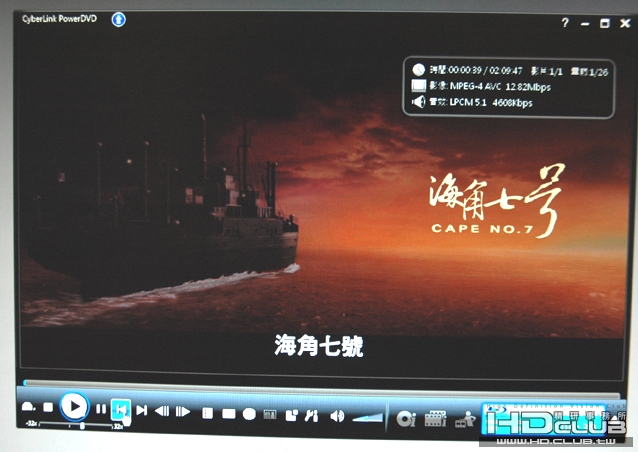Click the dimmed snapshot capture icon

click(270, 415)
